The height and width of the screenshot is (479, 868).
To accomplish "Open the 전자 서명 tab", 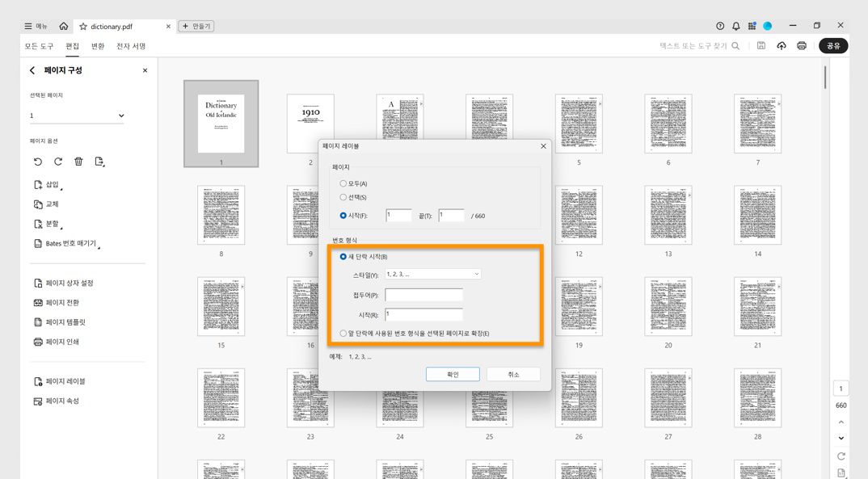I will click(x=131, y=46).
